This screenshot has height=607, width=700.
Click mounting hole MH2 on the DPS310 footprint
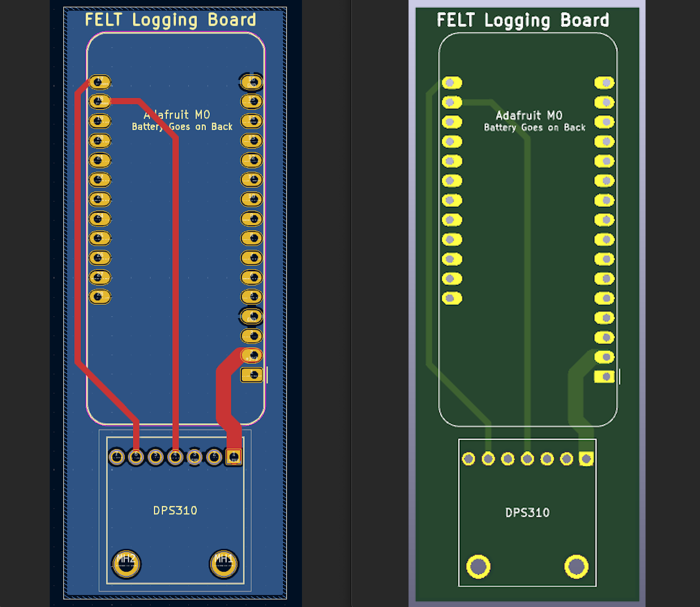click(126, 565)
